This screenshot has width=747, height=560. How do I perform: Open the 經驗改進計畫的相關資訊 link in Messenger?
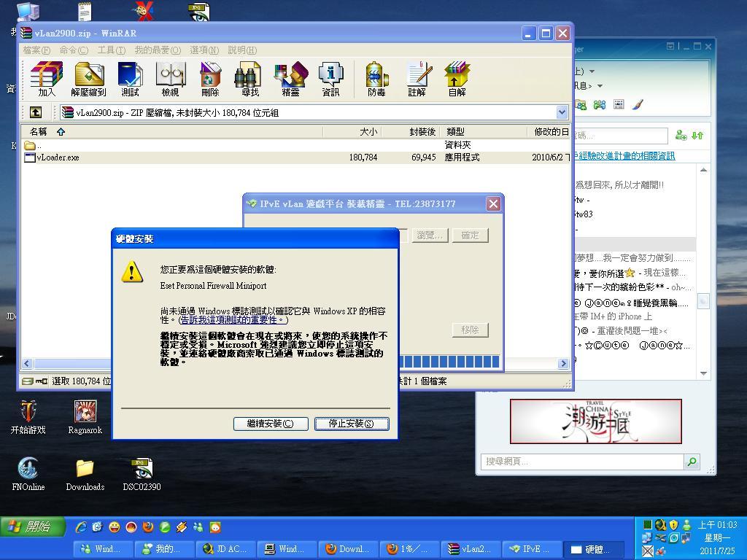(624, 156)
